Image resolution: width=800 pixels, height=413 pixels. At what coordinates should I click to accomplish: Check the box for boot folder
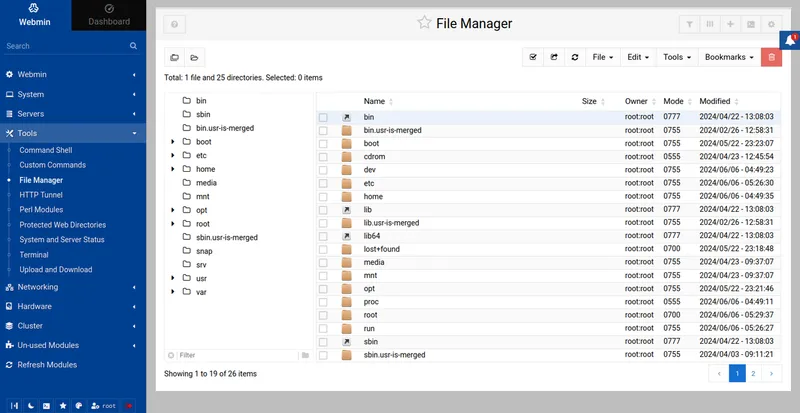click(323, 144)
